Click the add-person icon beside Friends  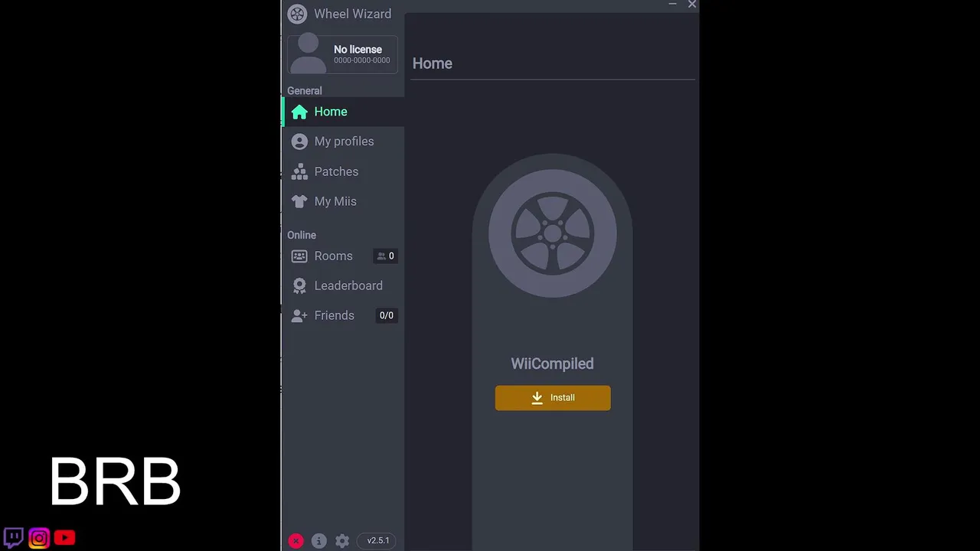299,315
